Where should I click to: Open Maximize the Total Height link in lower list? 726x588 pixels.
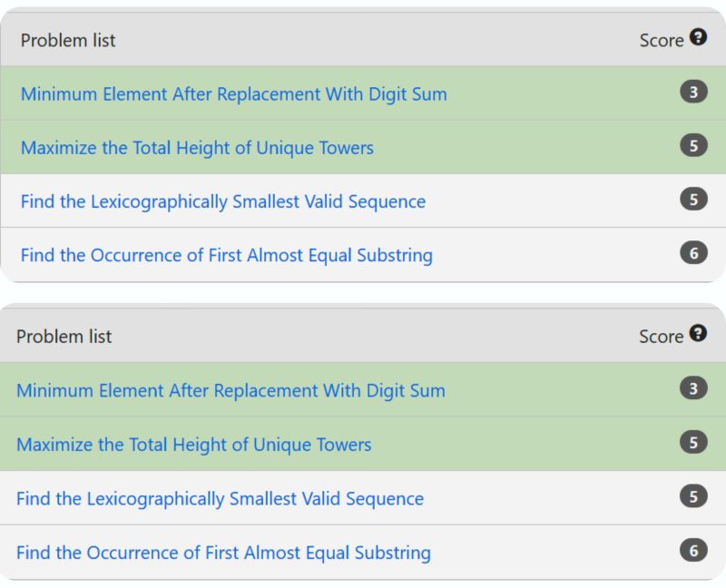(x=194, y=445)
